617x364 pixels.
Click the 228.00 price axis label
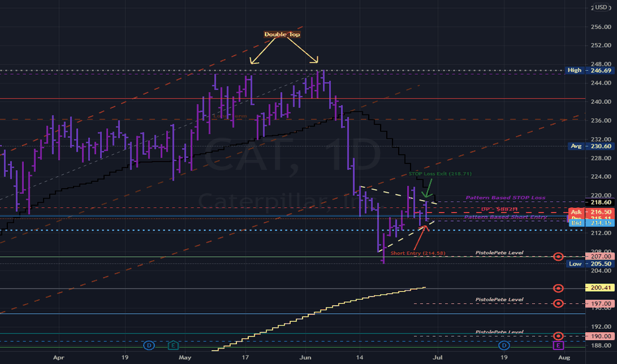[x=601, y=158]
